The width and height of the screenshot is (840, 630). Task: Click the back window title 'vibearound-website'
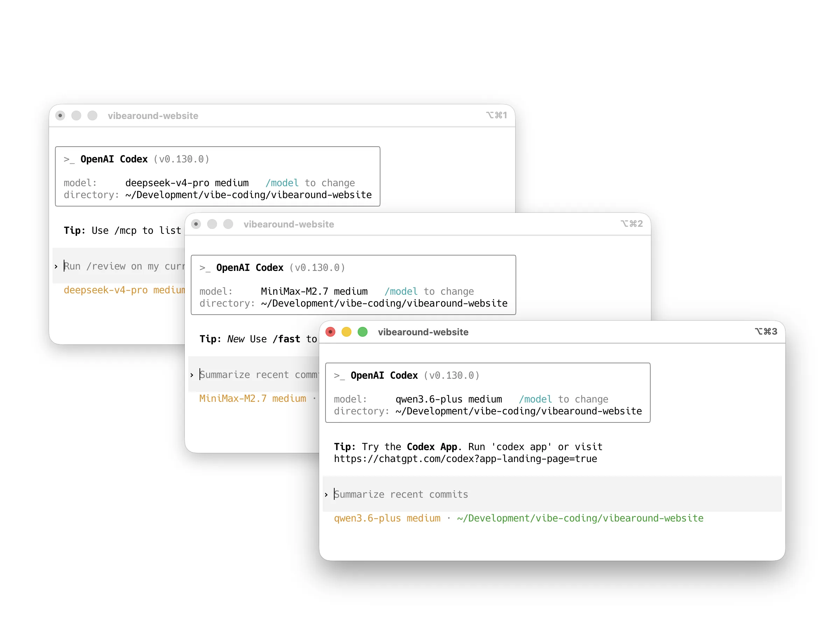(153, 115)
